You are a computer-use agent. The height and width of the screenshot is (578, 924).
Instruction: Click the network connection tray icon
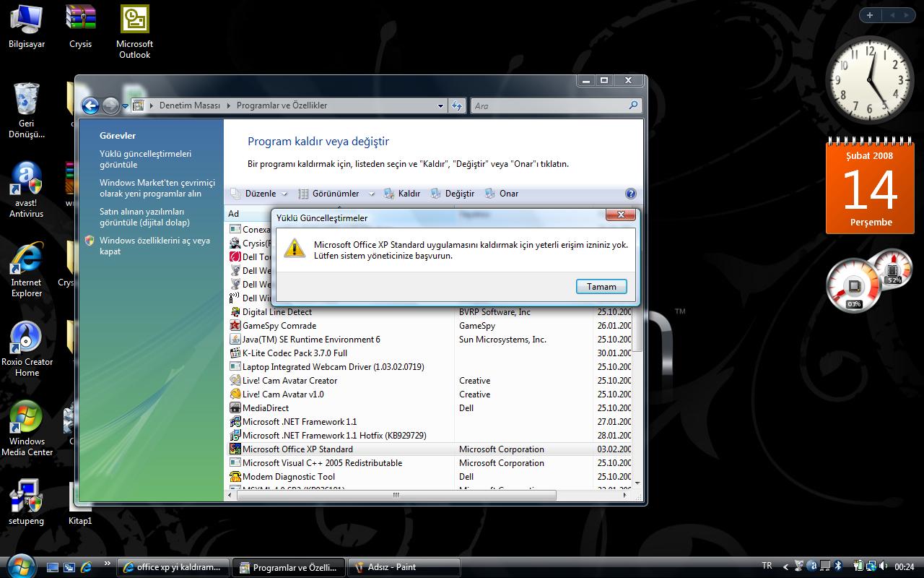tap(872, 566)
